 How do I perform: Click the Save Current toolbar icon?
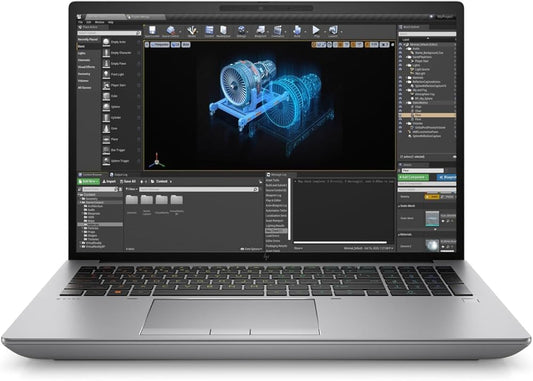(x=152, y=30)
